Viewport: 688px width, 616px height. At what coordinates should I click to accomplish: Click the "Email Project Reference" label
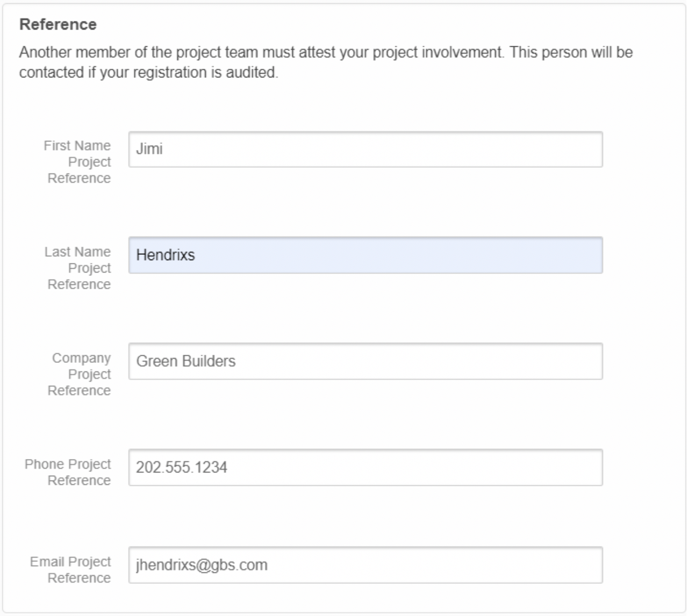coord(71,570)
